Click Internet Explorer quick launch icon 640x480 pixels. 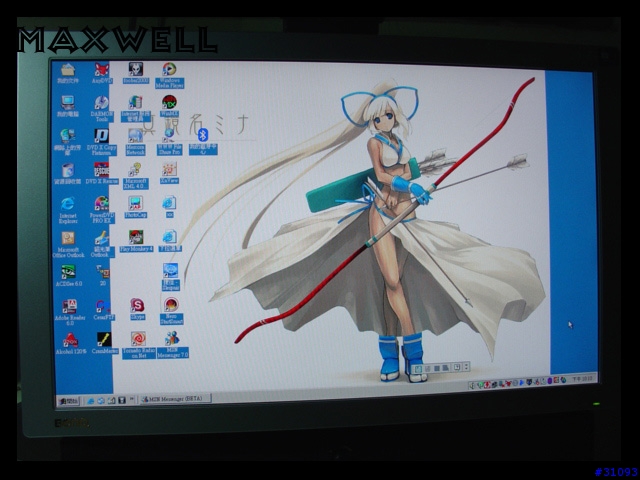point(91,401)
